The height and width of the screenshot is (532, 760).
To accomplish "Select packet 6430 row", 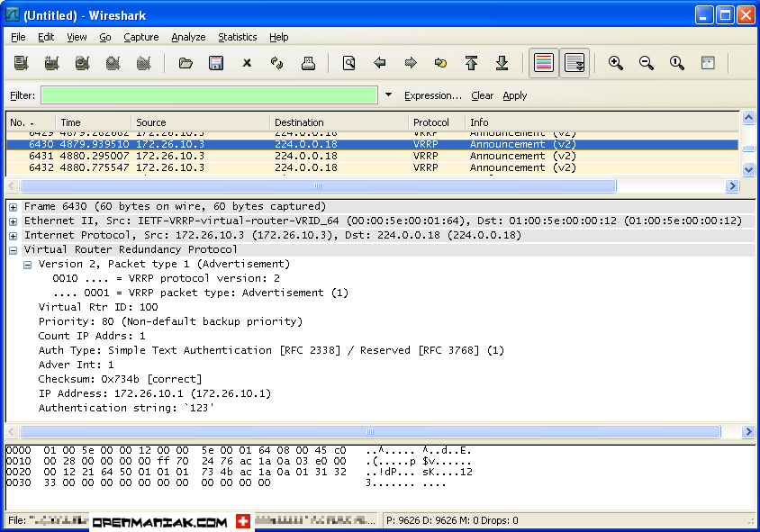I will pos(372,144).
